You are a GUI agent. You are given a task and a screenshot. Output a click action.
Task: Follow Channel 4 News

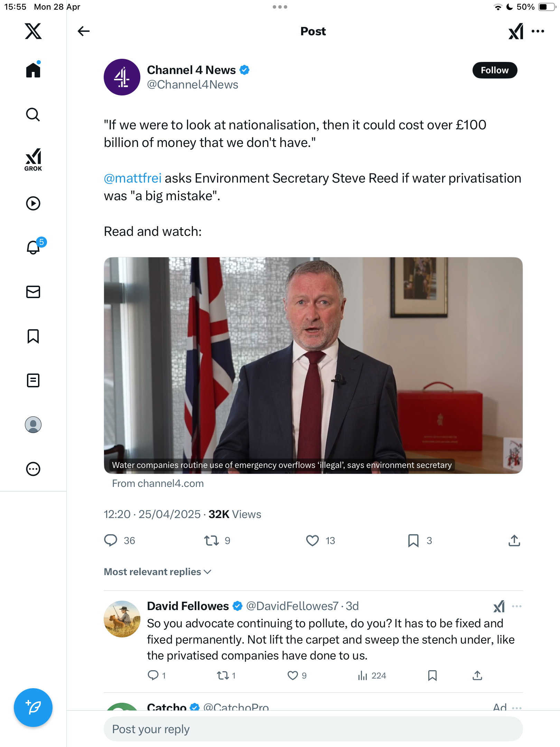[x=495, y=70]
